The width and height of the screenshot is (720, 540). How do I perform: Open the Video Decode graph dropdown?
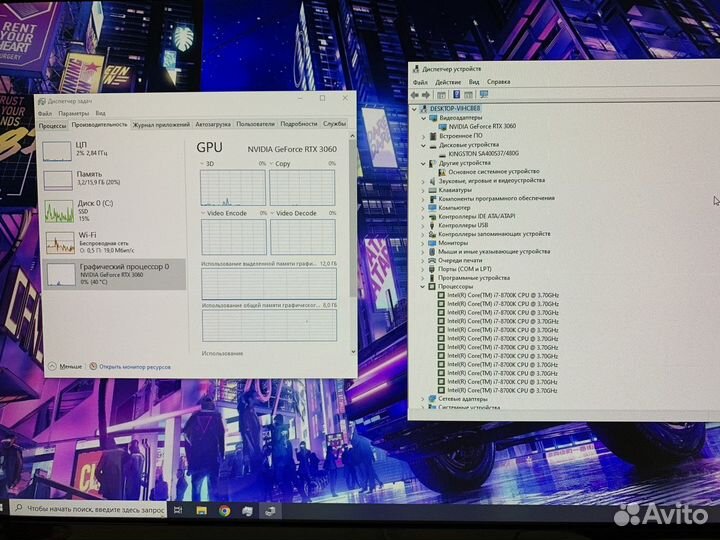click(x=272, y=214)
